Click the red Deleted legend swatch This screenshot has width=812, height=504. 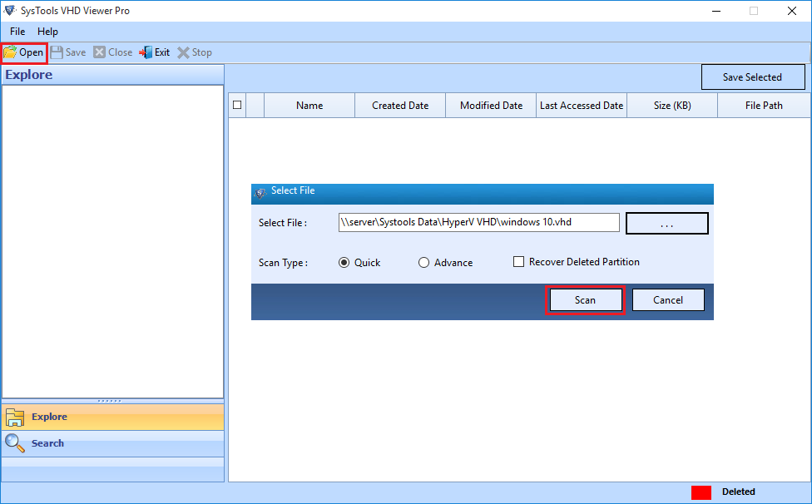tap(701, 492)
